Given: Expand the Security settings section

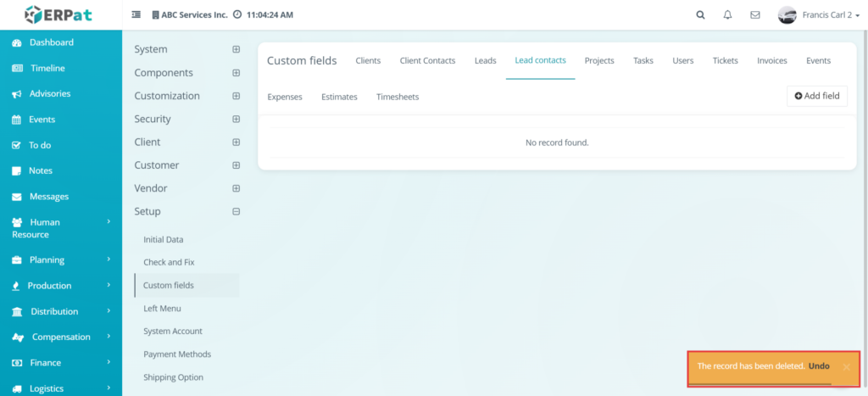Looking at the screenshot, I should pos(236,119).
